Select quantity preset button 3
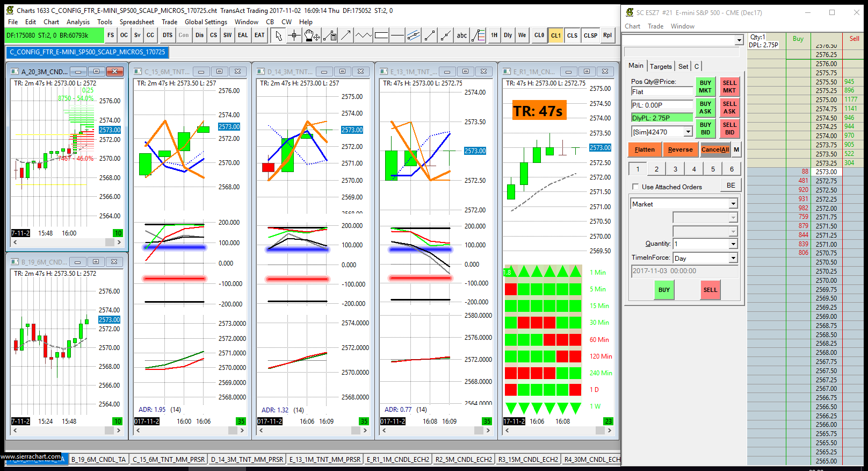 [675, 169]
